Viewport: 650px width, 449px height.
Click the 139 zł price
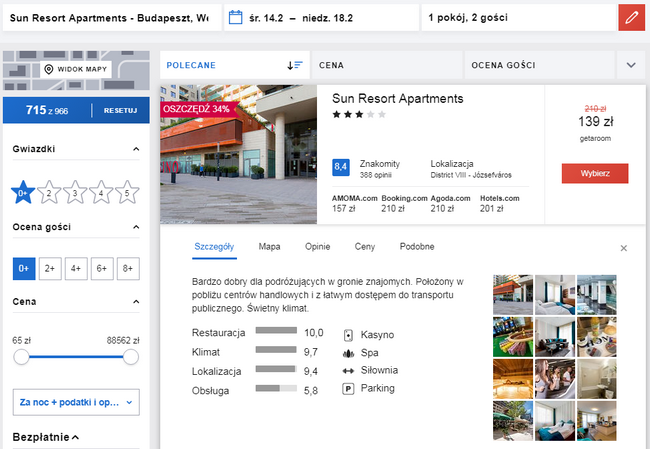(x=595, y=121)
